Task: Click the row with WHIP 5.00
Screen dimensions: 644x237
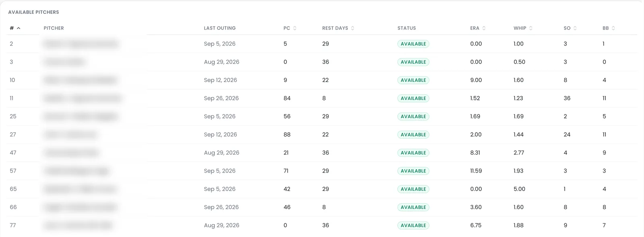Action: pyautogui.click(x=322, y=189)
